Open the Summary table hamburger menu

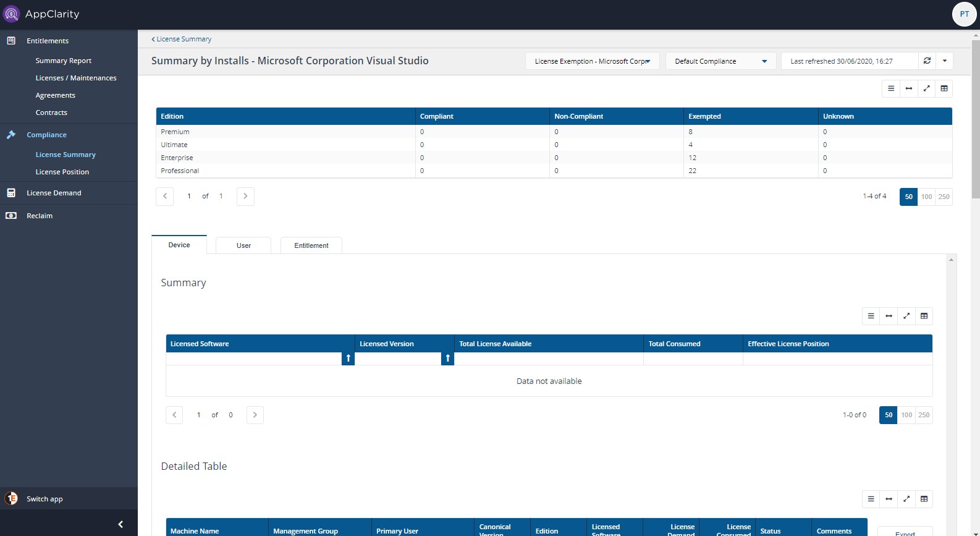(x=871, y=316)
